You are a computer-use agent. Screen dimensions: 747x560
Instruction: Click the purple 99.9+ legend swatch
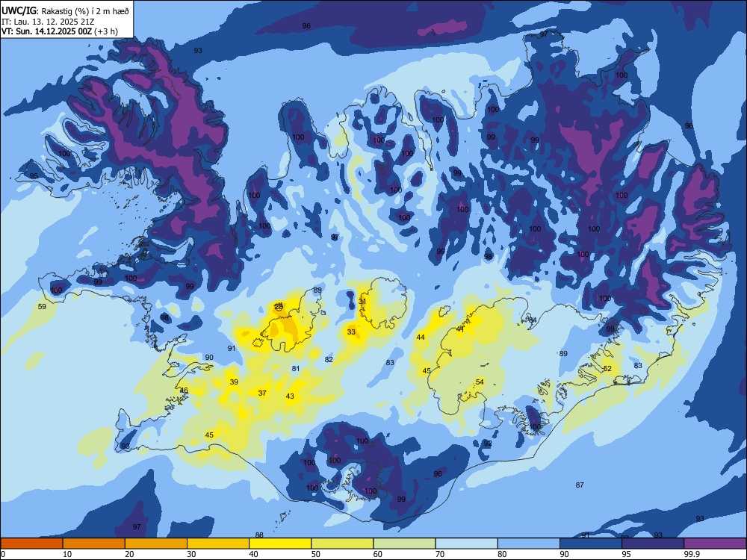click(715, 544)
